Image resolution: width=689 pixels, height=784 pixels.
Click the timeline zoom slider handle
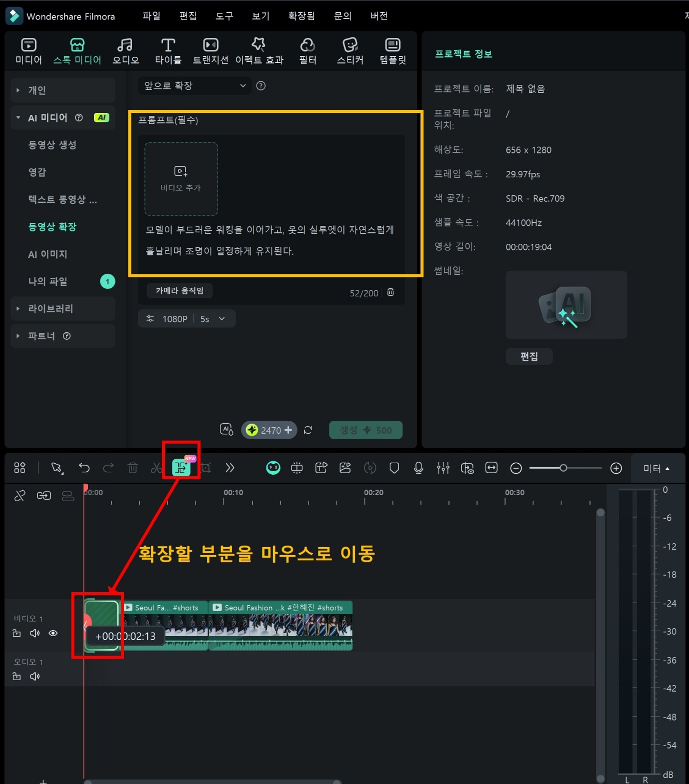click(563, 468)
